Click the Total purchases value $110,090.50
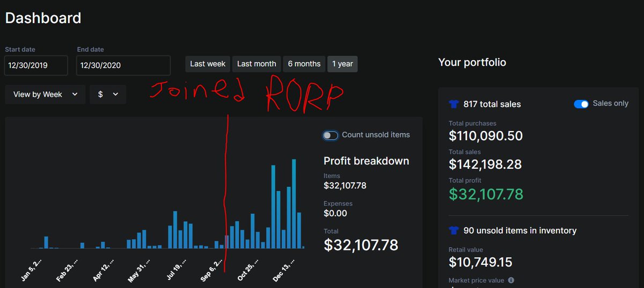This screenshot has height=288, width=644. 486,135
